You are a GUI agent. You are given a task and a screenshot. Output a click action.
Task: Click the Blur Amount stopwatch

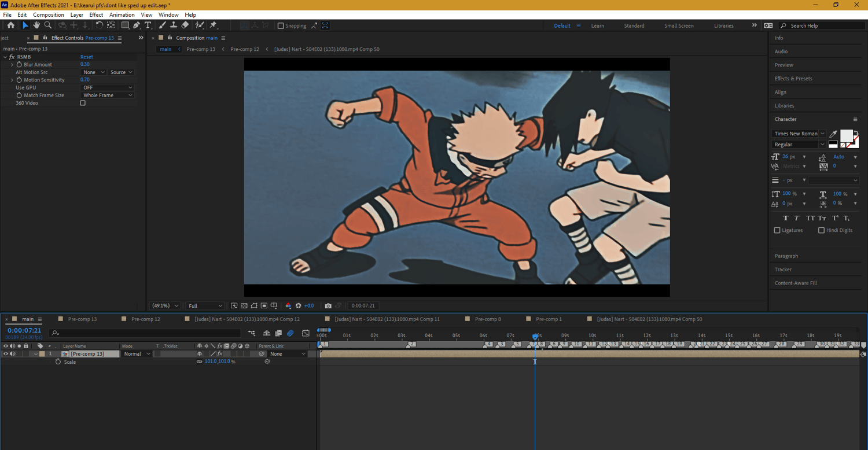[x=19, y=65]
